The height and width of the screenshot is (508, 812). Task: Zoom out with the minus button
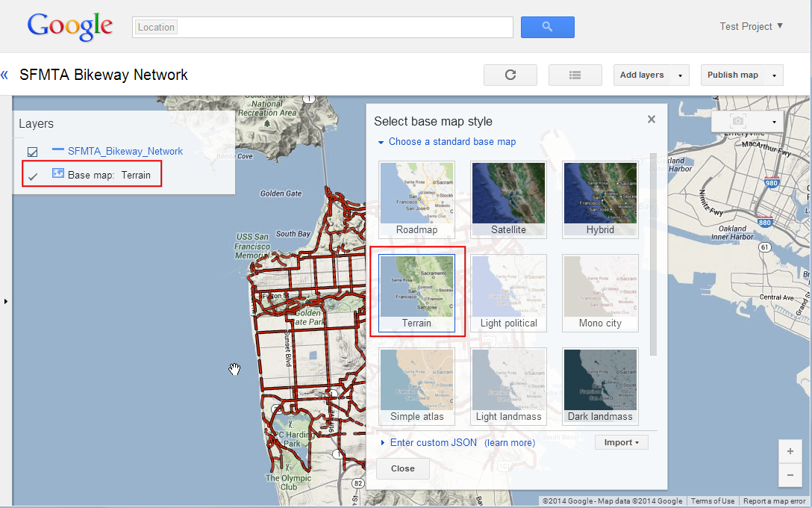coord(790,474)
